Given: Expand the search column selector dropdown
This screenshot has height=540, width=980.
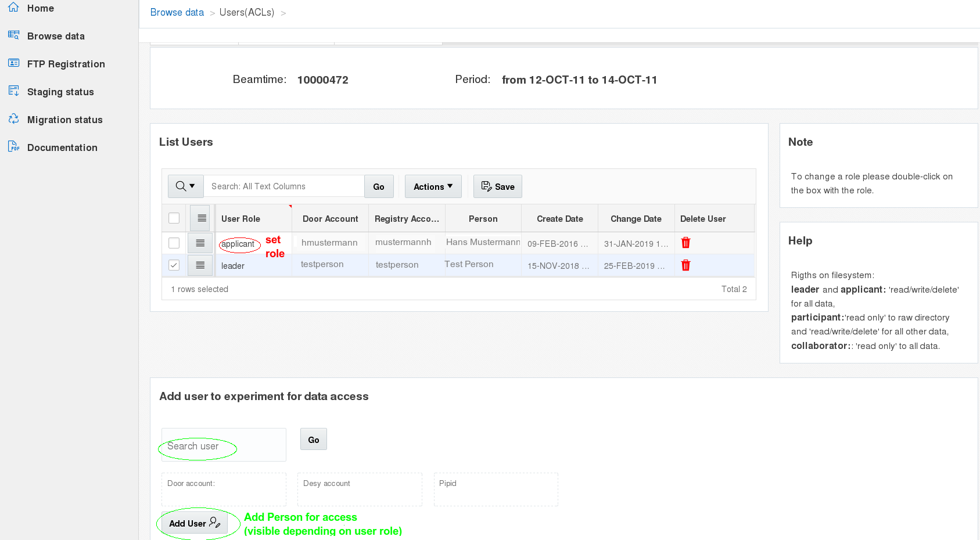Looking at the screenshot, I should point(185,186).
